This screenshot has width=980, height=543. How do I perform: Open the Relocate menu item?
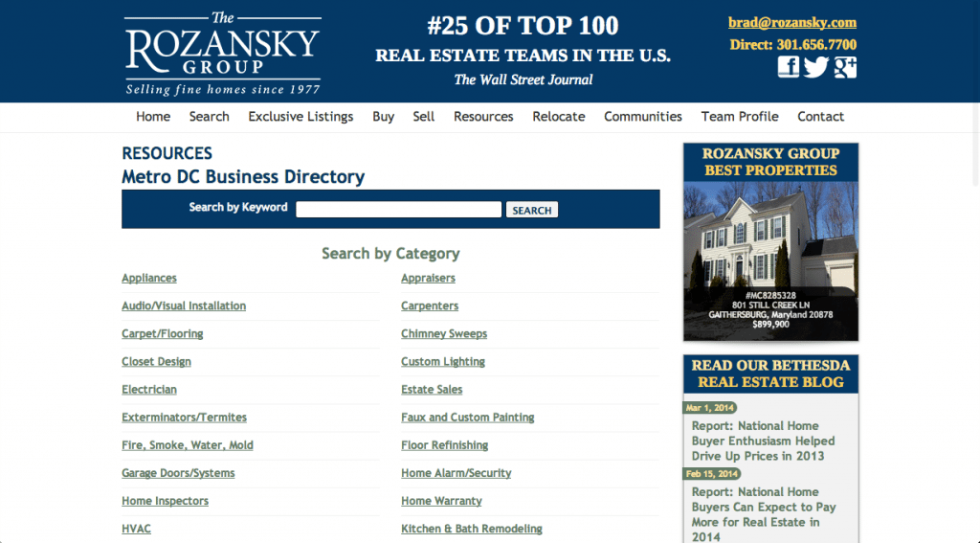pos(559,117)
